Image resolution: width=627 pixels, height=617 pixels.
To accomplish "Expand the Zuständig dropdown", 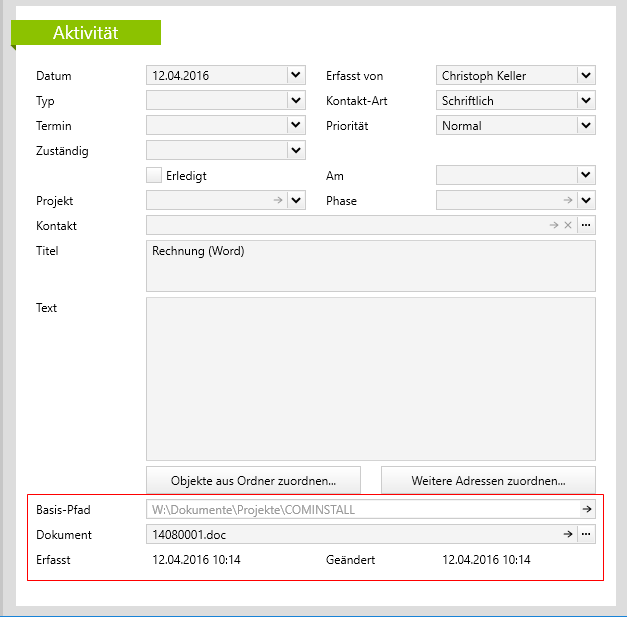I will (295, 150).
